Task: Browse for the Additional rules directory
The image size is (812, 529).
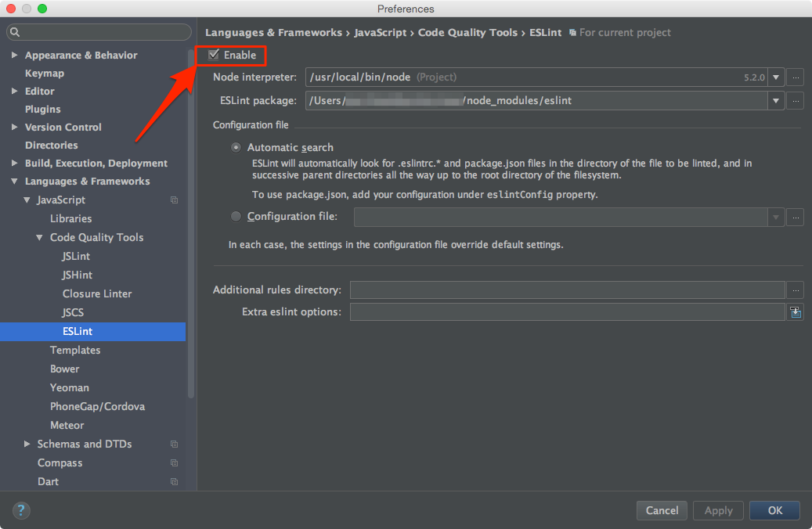Action: 796,290
